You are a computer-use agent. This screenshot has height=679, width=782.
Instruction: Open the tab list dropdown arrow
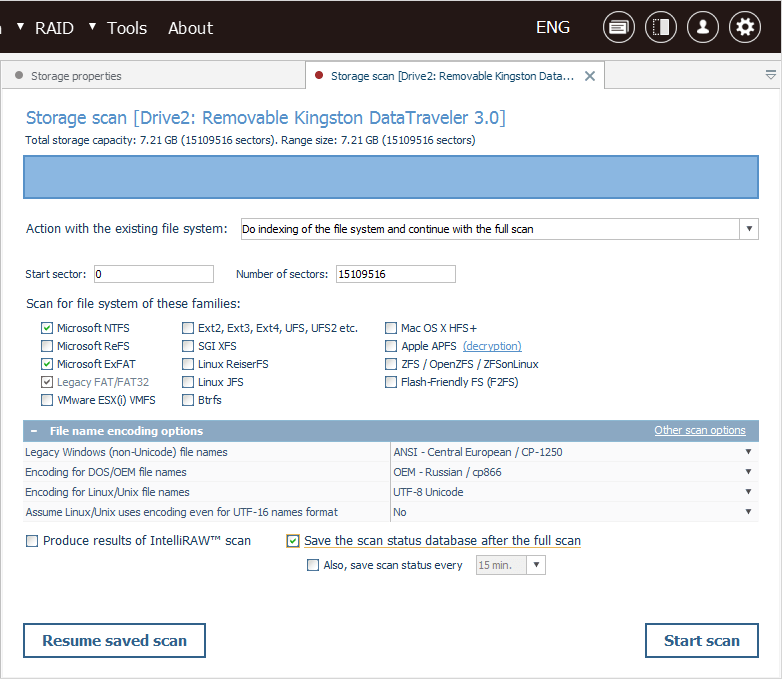(x=771, y=75)
